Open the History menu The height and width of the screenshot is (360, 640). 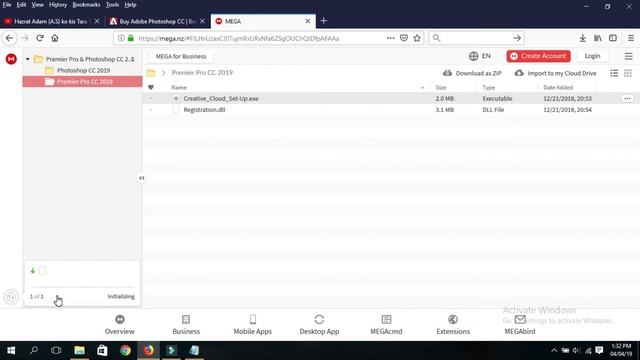58,5
